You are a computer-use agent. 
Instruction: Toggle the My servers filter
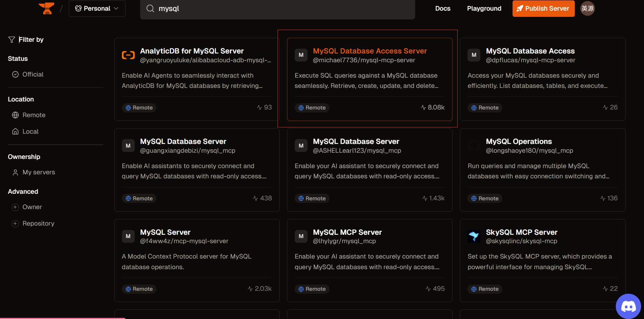(34, 172)
